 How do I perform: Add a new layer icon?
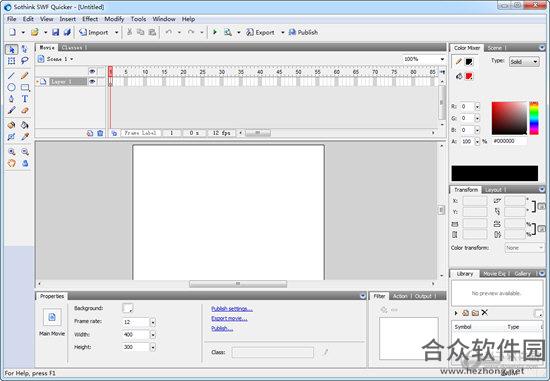[x=90, y=133]
